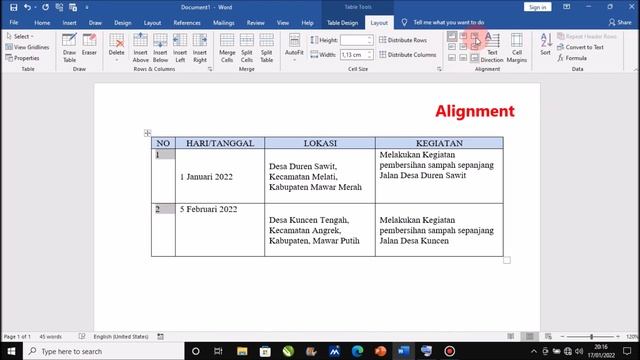This screenshot has height=360, width=640.
Task: Save the document from Quick Access Toolbar
Action: pyautogui.click(x=13, y=7)
